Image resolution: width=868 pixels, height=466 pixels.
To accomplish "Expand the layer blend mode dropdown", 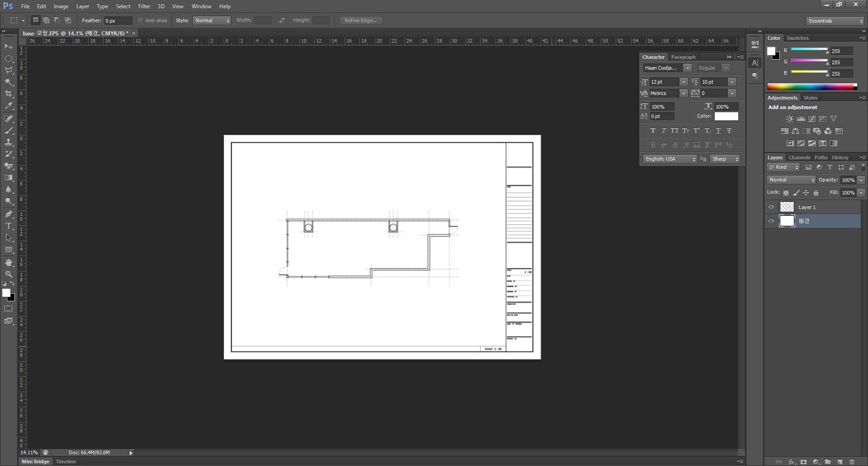I will point(791,180).
